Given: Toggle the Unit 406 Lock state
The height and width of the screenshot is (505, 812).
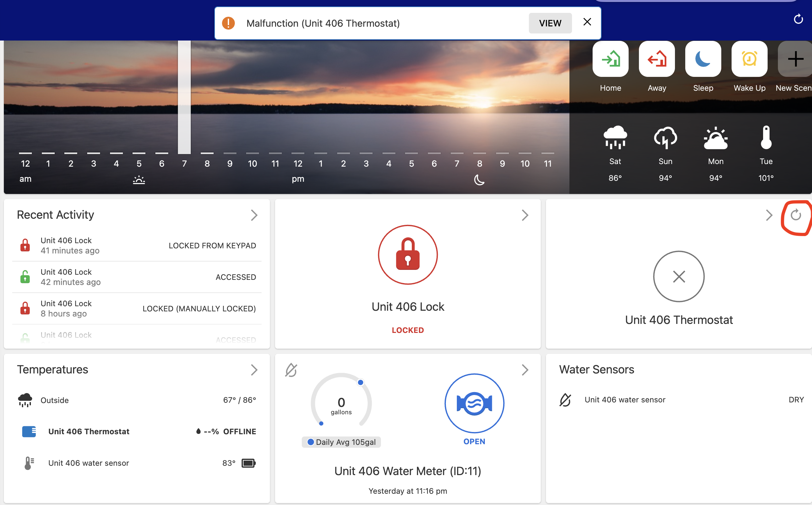Looking at the screenshot, I should [x=408, y=255].
